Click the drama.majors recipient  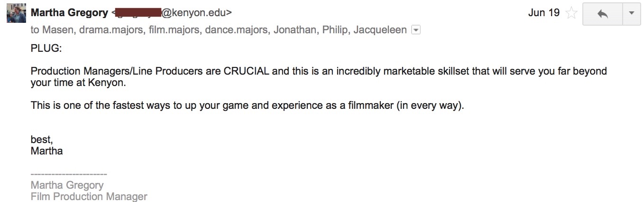(x=110, y=30)
